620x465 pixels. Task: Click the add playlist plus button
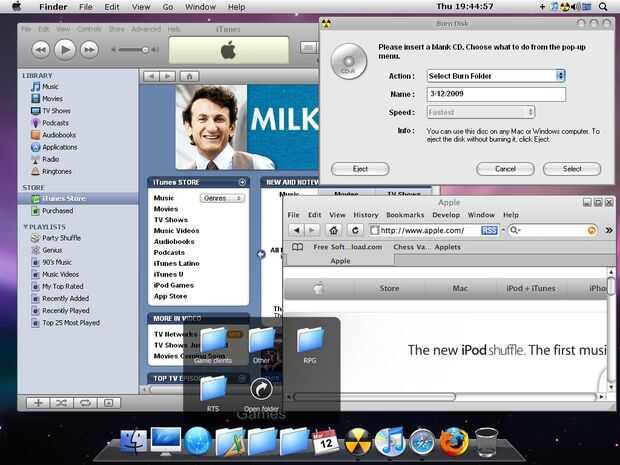38,403
